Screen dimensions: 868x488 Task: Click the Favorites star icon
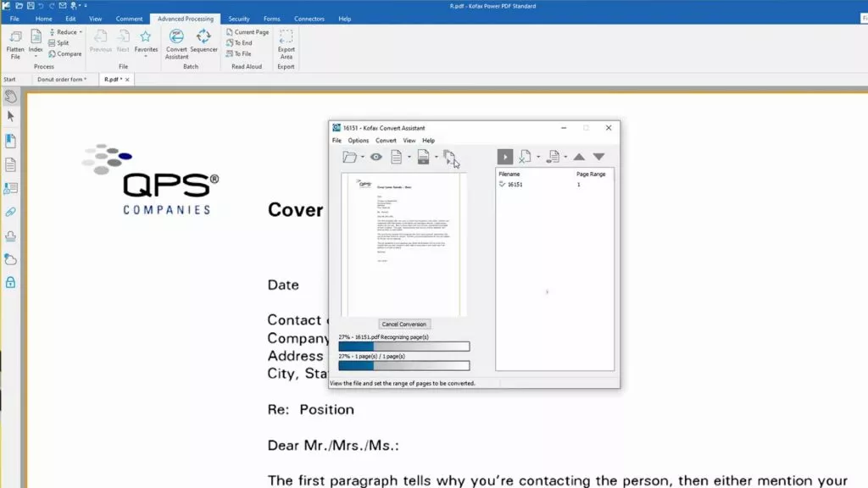coord(146,37)
